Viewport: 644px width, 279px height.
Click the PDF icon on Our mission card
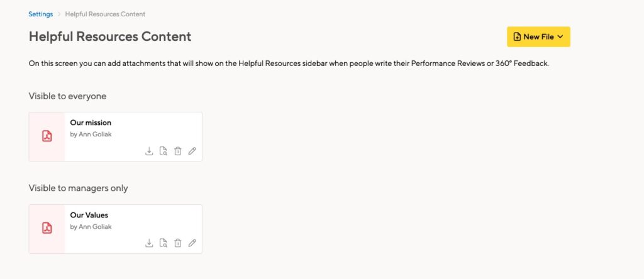(x=47, y=136)
